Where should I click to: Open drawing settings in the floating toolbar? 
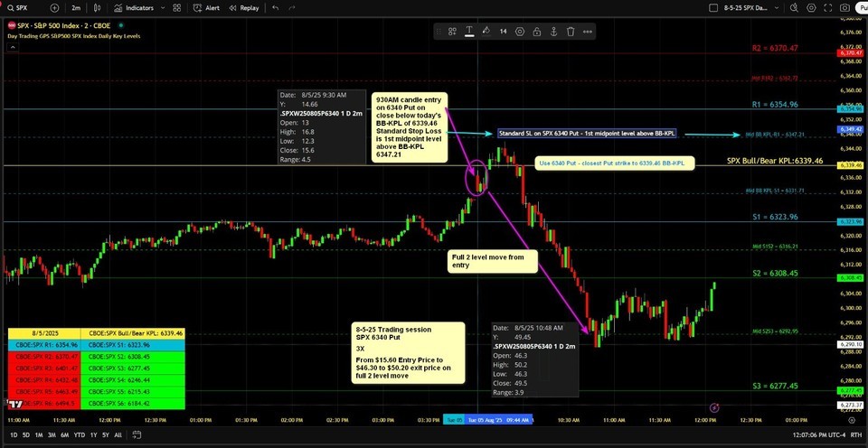(x=520, y=32)
